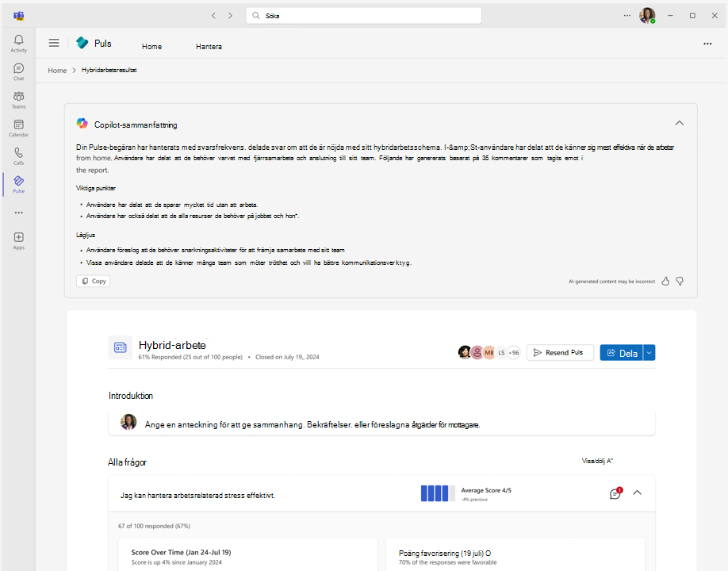
Task: Give thumbs down to Copilot summary
Action: (680, 281)
